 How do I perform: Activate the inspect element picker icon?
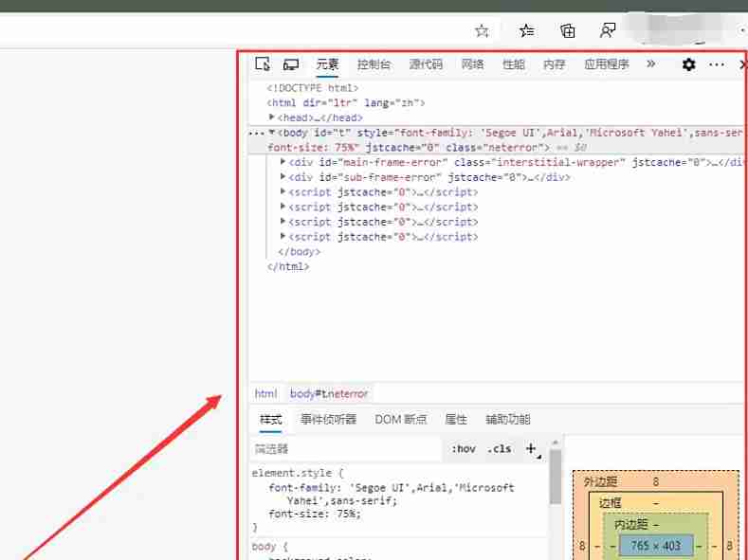pos(263,63)
